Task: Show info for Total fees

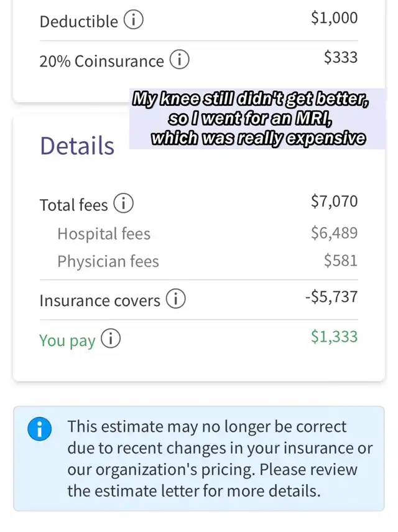Action: [124, 203]
